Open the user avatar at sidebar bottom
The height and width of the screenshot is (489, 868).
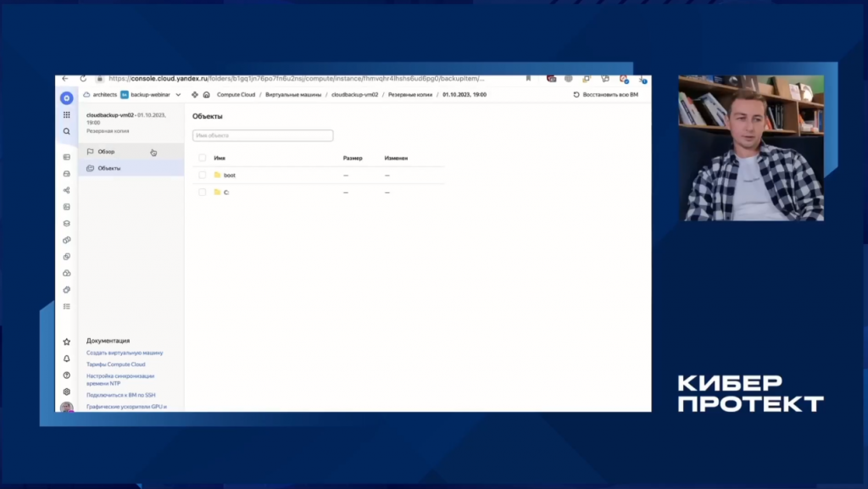66,407
